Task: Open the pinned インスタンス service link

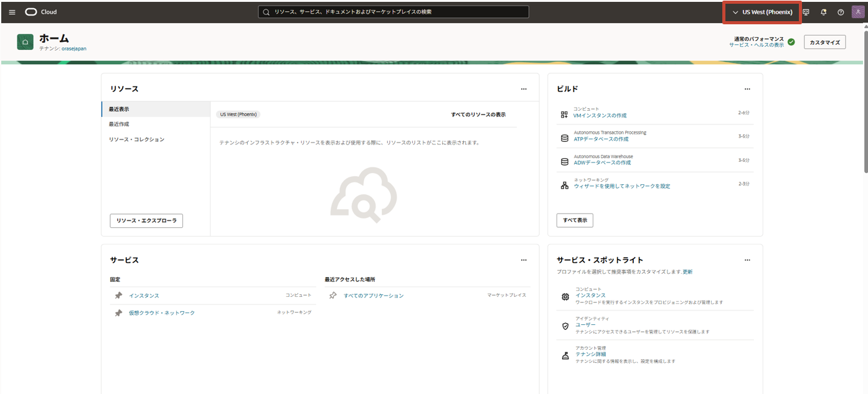Action: [144, 296]
